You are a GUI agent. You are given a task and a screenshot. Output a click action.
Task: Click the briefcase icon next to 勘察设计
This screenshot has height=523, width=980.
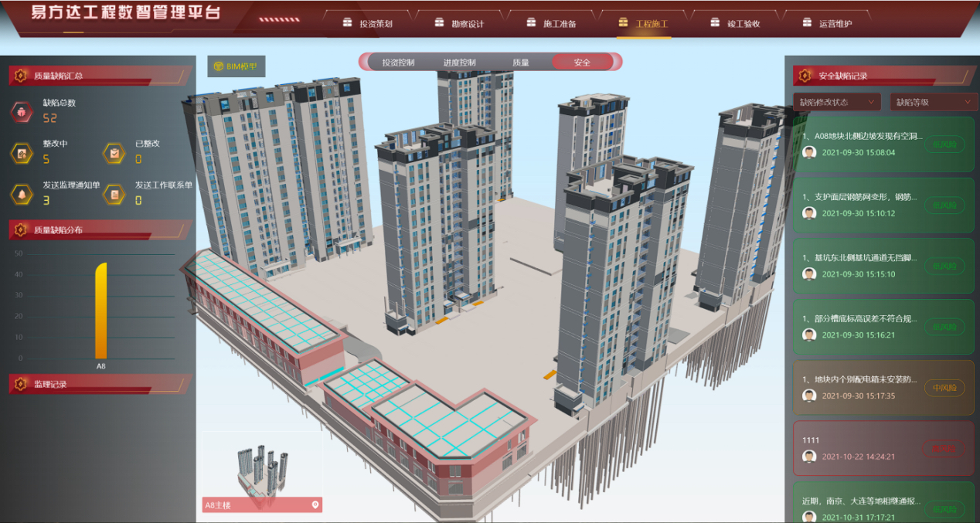(x=440, y=22)
